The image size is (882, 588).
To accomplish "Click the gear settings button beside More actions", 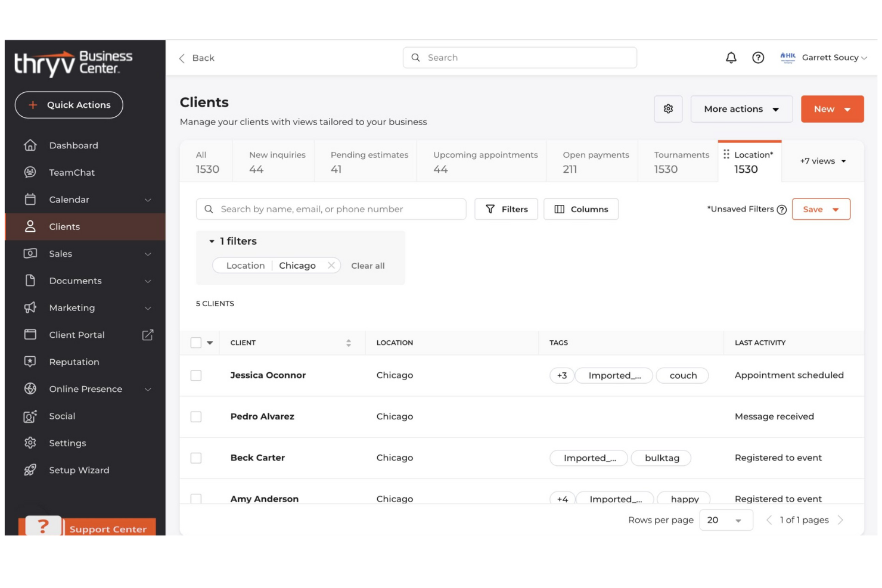I will tap(668, 109).
